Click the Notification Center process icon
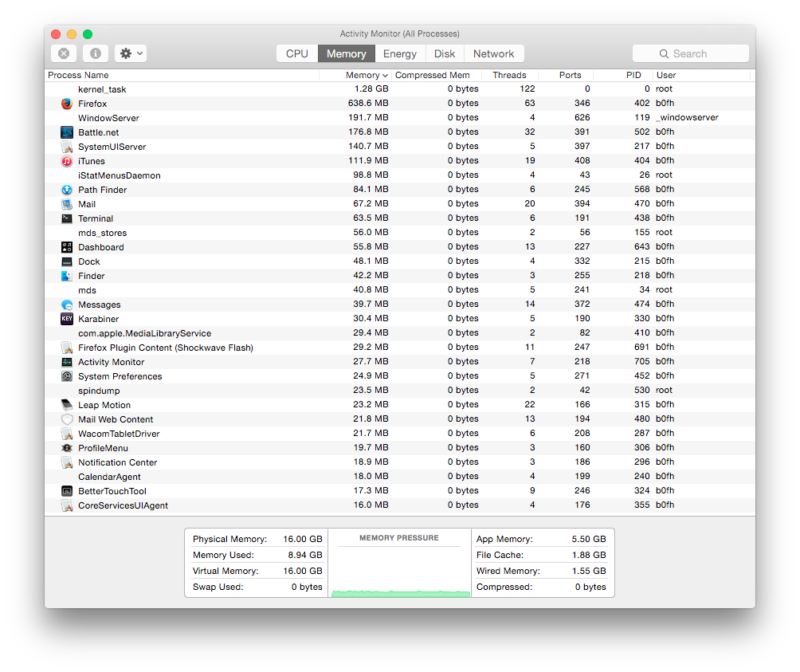The height and width of the screenshot is (672, 800). (67, 462)
